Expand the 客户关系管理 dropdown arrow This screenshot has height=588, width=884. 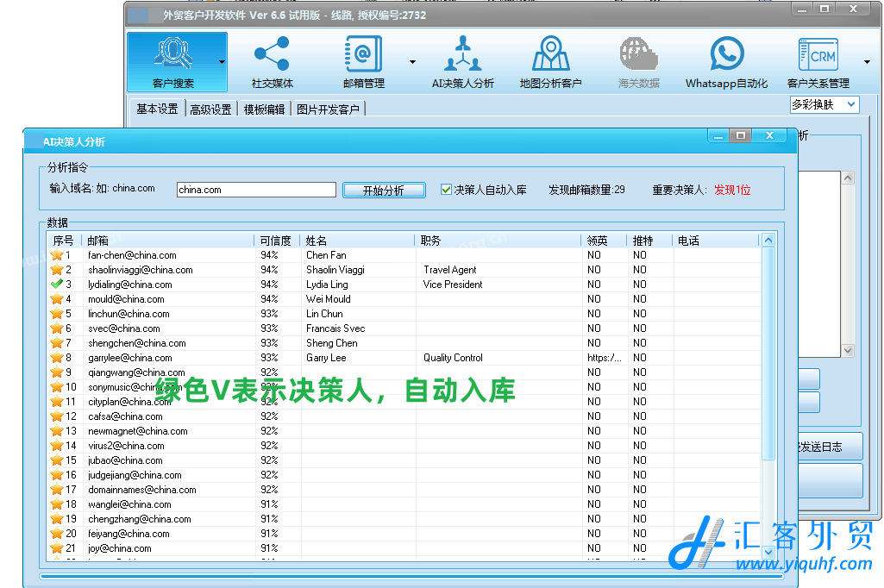point(867,62)
